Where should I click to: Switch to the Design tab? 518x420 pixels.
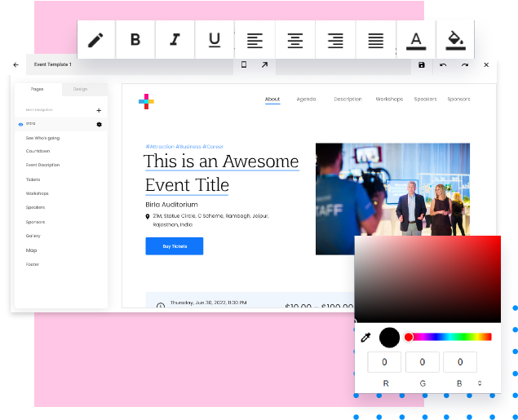pos(80,89)
